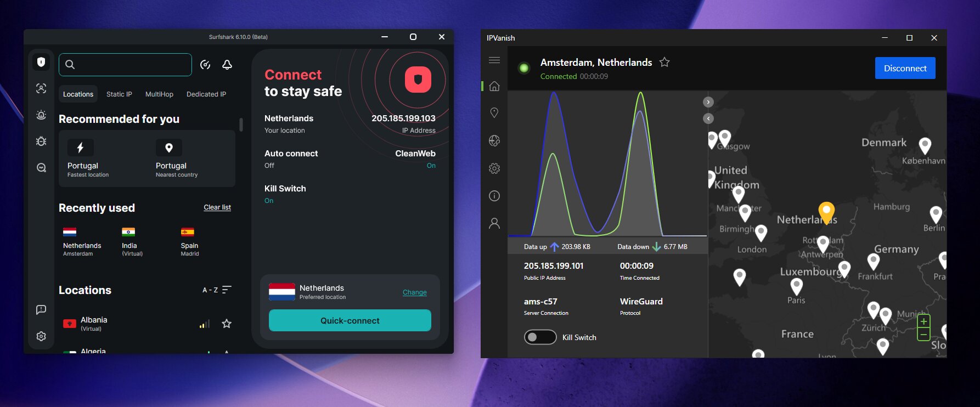Open Alternative ID in Surfshark sidebar
Image resolution: width=980 pixels, height=407 pixels.
click(41, 88)
